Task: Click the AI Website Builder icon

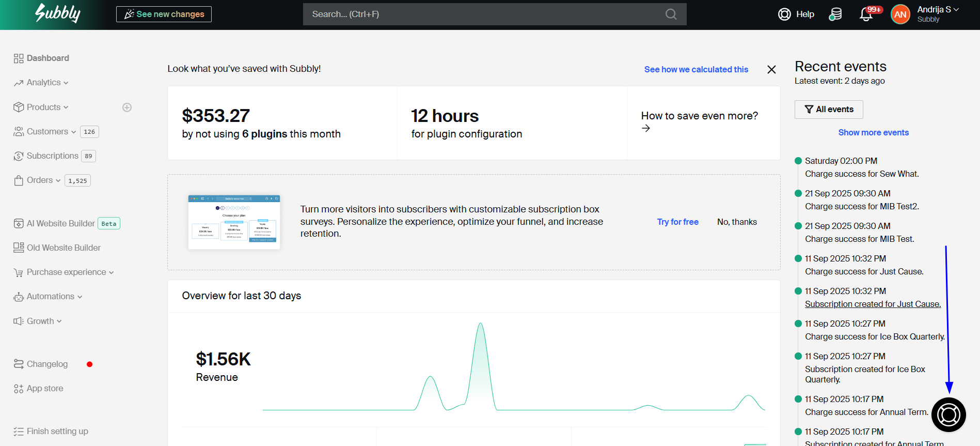Action: pos(19,223)
